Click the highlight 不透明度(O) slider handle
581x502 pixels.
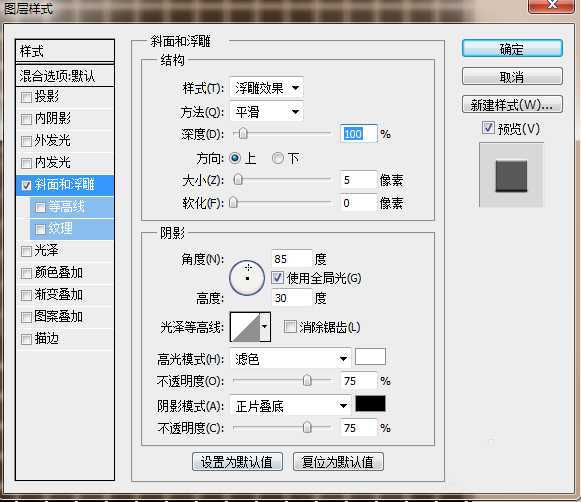coord(307,380)
